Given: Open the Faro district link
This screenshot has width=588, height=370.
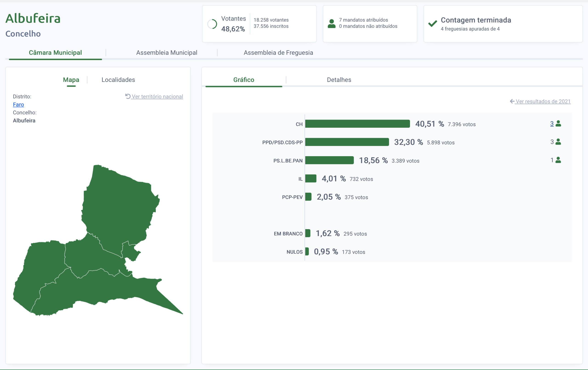Looking at the screenshot, I should point(18,105).
